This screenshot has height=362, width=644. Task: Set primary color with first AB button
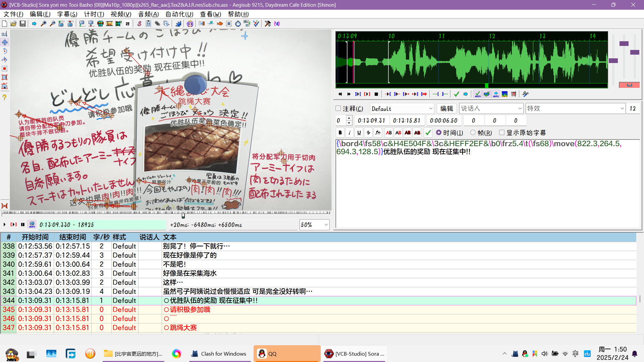tap(389, 133)
